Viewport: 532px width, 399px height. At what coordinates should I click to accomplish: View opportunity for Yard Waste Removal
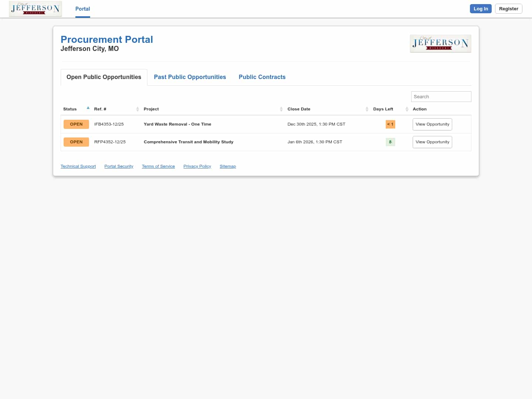[x=432, y=124]
